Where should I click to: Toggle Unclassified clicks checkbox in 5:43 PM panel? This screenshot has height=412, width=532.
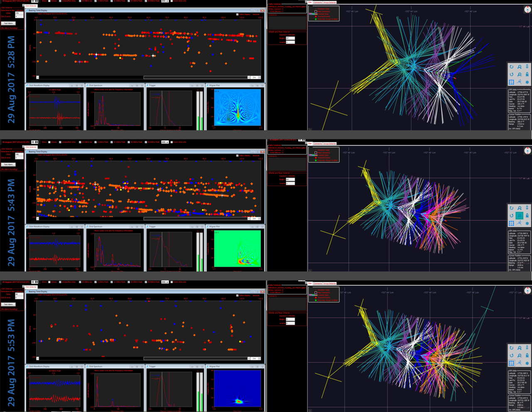60,142
